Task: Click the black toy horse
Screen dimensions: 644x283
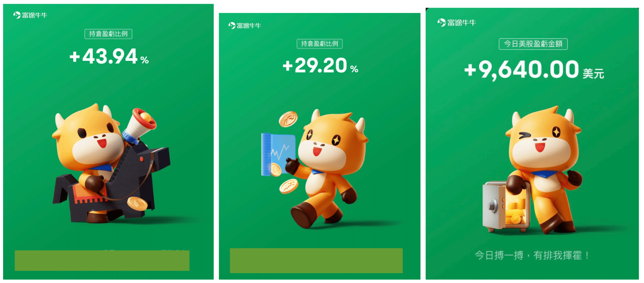Action: point(111,182)
